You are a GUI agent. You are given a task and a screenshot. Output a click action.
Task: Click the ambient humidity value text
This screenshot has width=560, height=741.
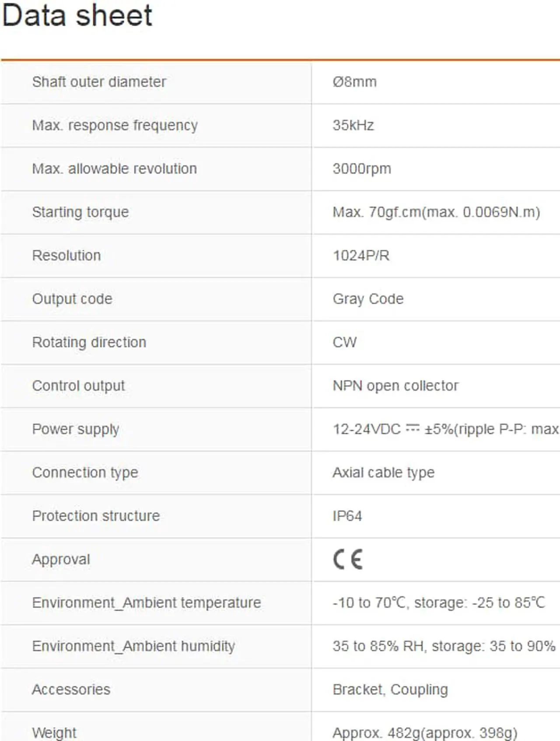coord(444,646)
